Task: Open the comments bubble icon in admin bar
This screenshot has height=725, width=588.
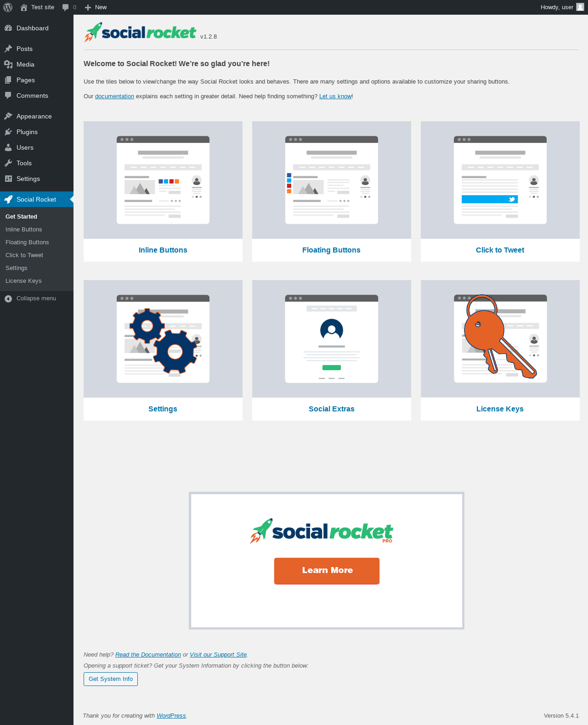Action: [x=66, y=7]
